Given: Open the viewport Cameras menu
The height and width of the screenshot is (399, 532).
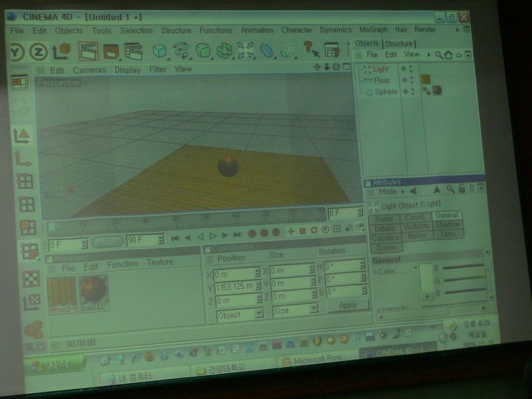Looking at the screenshot, I should 89,70.
